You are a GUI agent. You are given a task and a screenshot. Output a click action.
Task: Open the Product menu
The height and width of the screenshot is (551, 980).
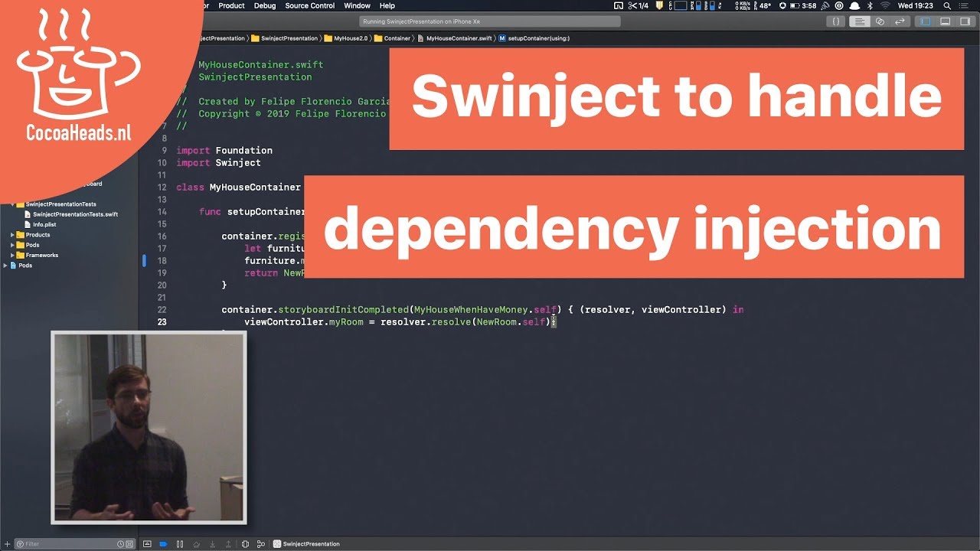231,5
